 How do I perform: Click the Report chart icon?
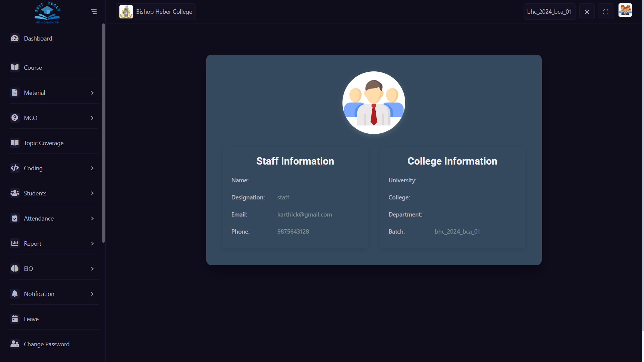click(x=15, y=243)
